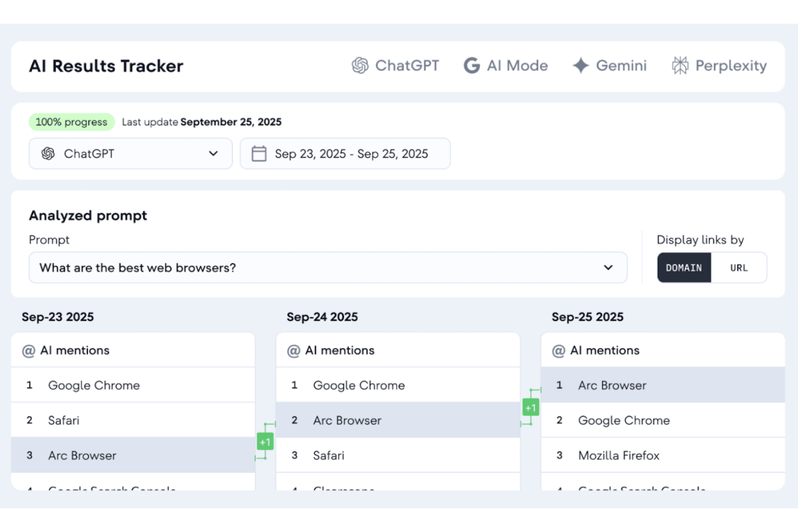Expand the analyzed prompt dropdown
This screenshot has width=798, height=532.
coord(608,267)
